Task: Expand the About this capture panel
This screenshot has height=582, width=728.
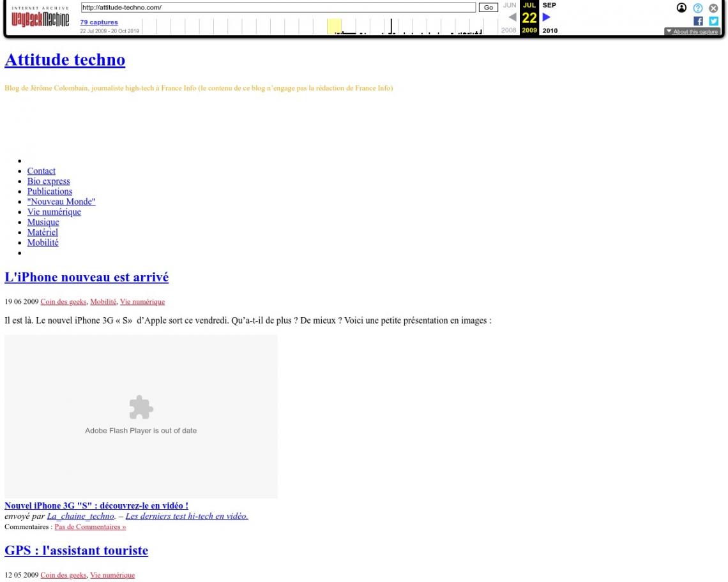Action: 692,31
